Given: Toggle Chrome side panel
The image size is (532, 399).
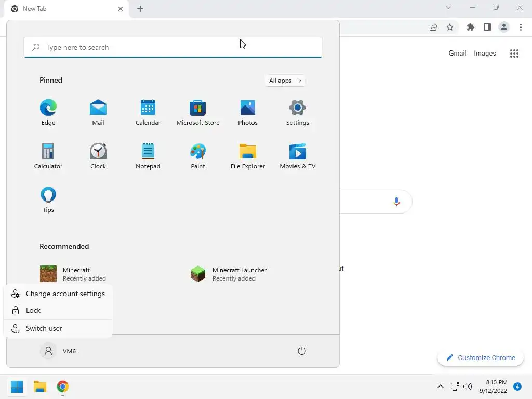Looking at the screenshot, I should click(487, 27).
